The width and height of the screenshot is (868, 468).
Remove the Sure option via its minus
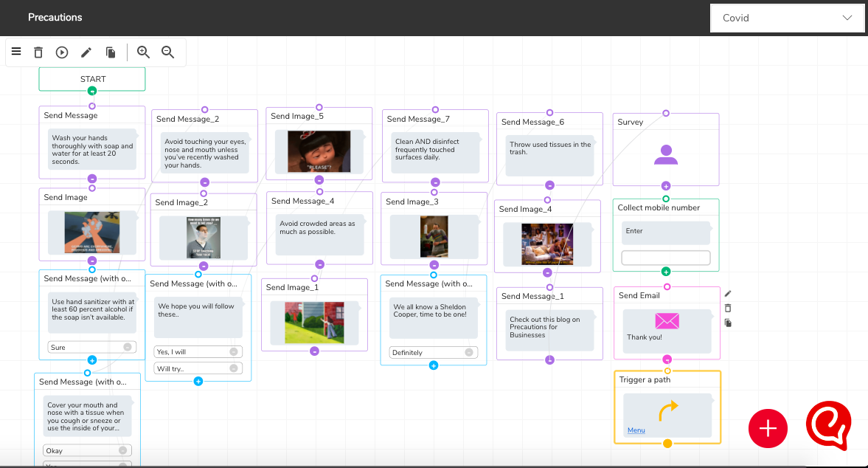pyautogui.click(x=128, y=347)
